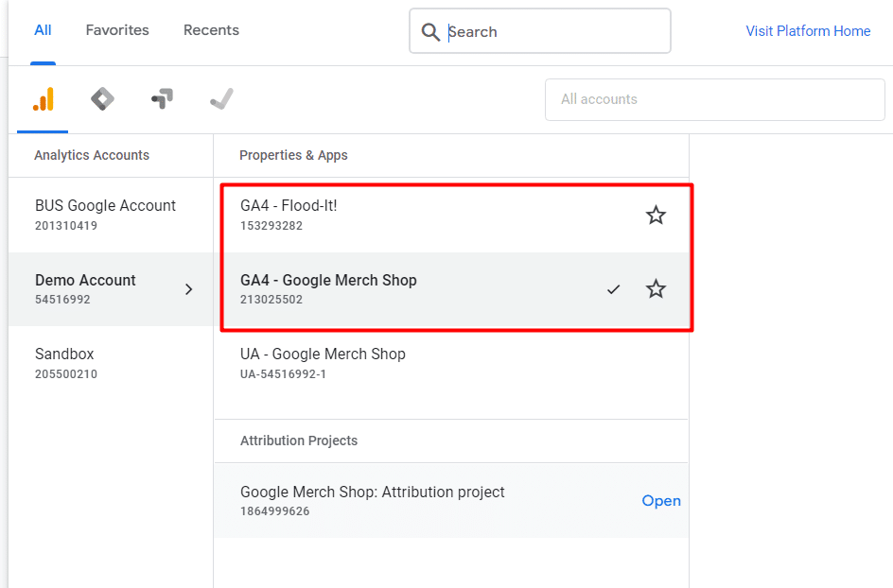Screen dimensions: 893x588
Task: Click the Google Tag Manager diamond icon
Action: point(102,99)
